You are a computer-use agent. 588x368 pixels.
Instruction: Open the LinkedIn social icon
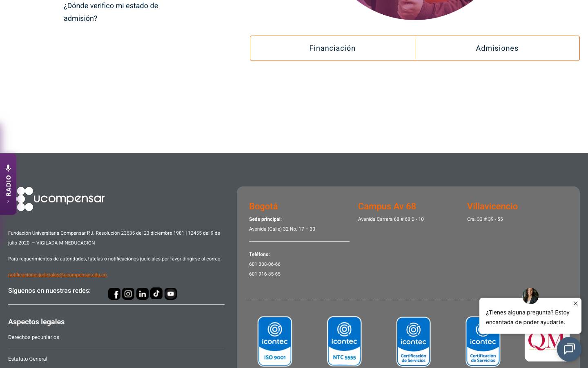[x=143, y=294]
